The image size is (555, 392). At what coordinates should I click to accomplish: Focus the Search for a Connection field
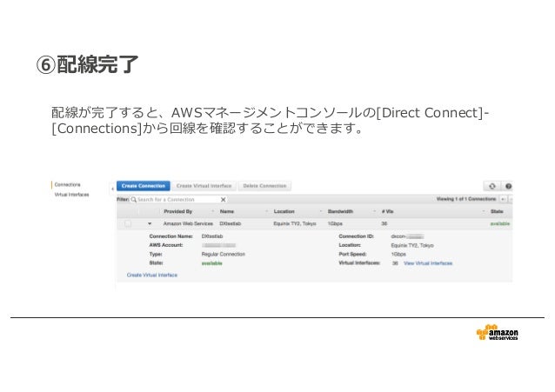tap(177, 200)
